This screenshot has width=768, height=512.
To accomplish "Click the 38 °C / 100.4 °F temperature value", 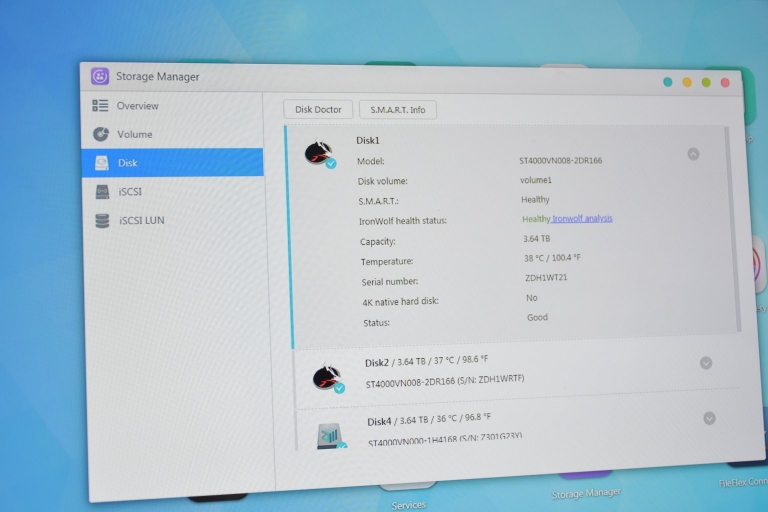I will [x=552, y=258].
